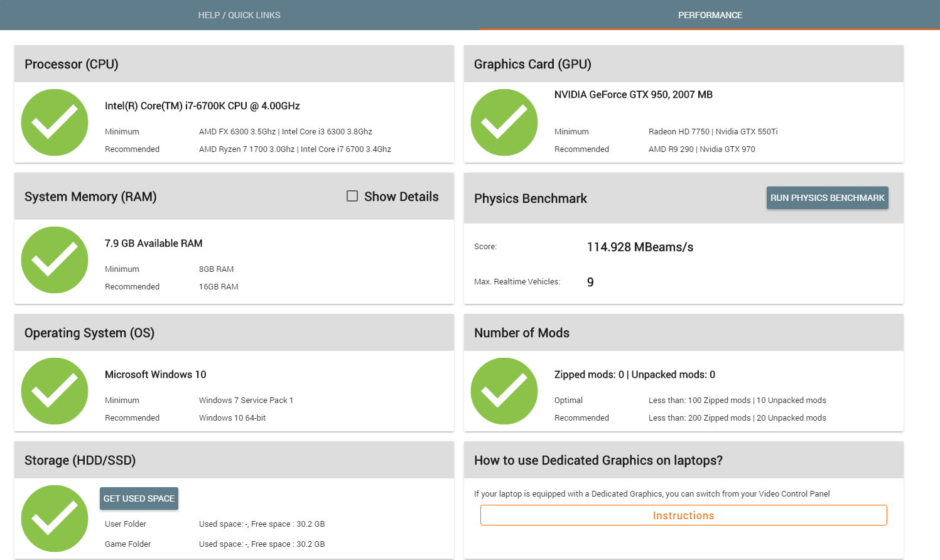Run the physics benchmark
Viewport: 940px width, 560px height.
click(x=827, y=198)
